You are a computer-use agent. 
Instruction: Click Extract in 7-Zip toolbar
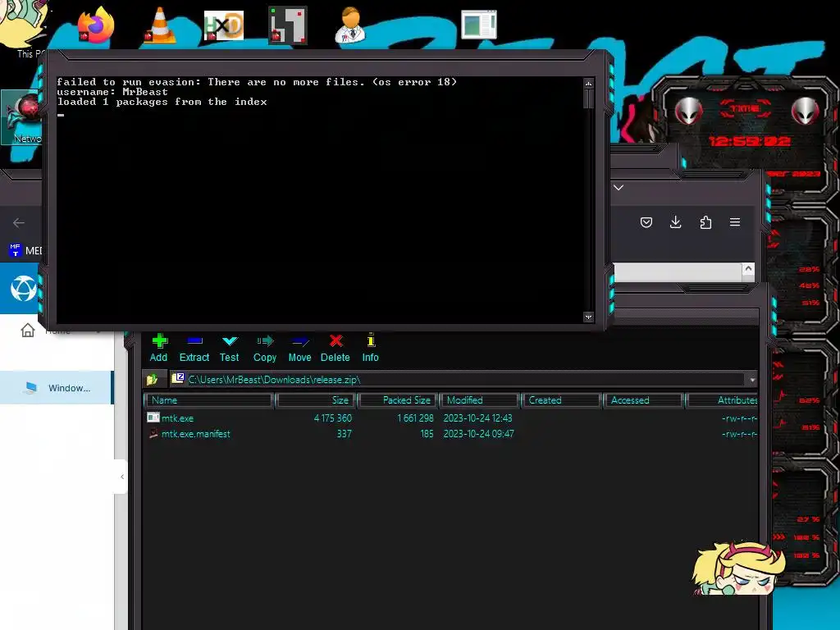point(194,348)
